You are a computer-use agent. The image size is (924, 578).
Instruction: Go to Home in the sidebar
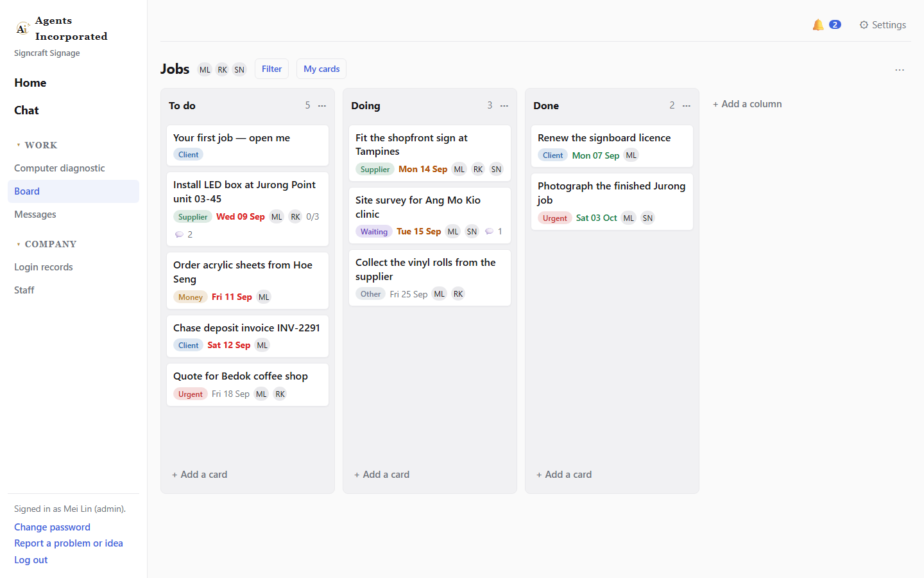click(30, 83)
